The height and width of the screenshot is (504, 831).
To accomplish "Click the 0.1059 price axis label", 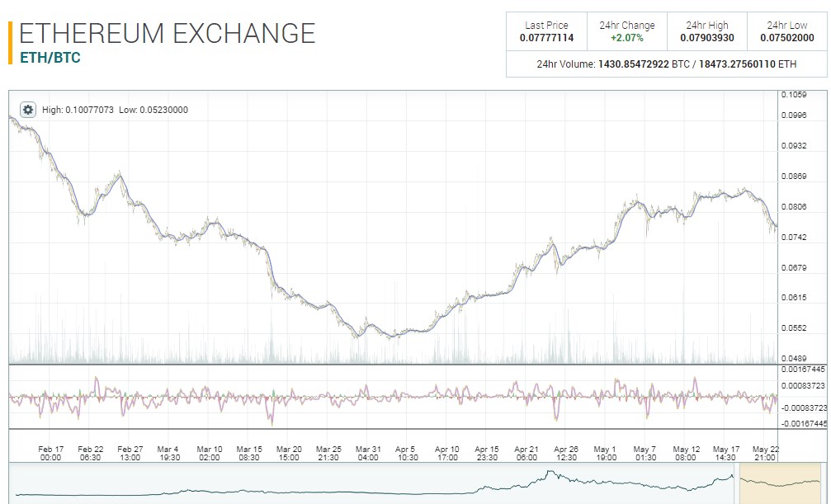I will 794,95.
